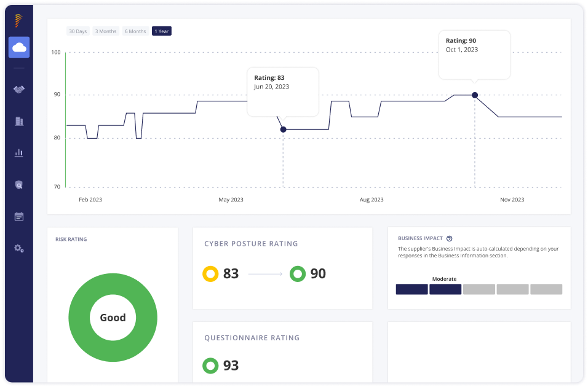
Task: Click the Moderate impact label
Action: pos(444,279)
